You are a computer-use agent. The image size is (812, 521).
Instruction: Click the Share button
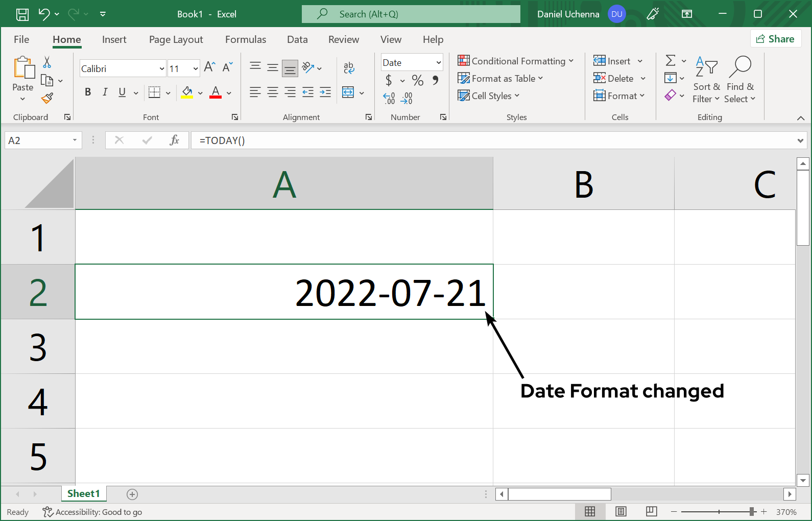775,39
